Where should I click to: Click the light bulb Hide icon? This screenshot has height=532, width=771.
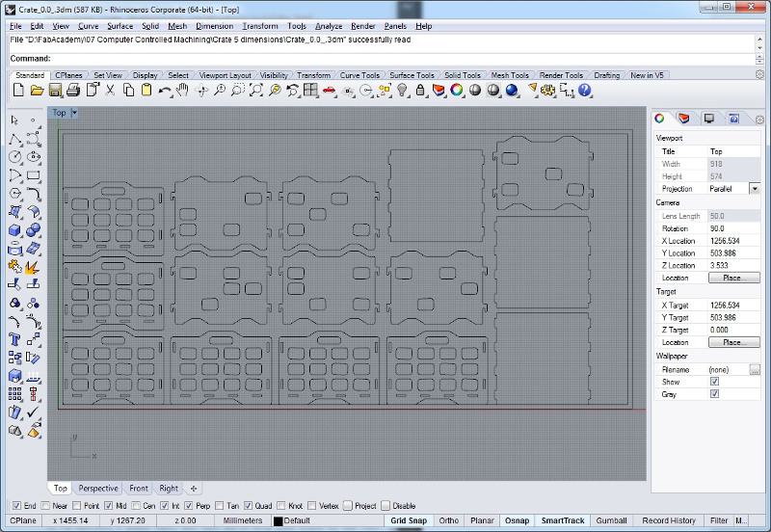coord(402,90)
